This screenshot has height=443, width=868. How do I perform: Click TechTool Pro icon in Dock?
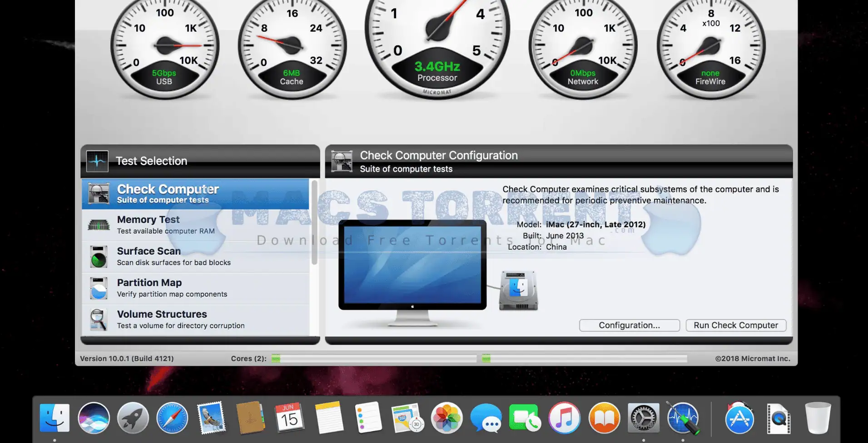683,418
